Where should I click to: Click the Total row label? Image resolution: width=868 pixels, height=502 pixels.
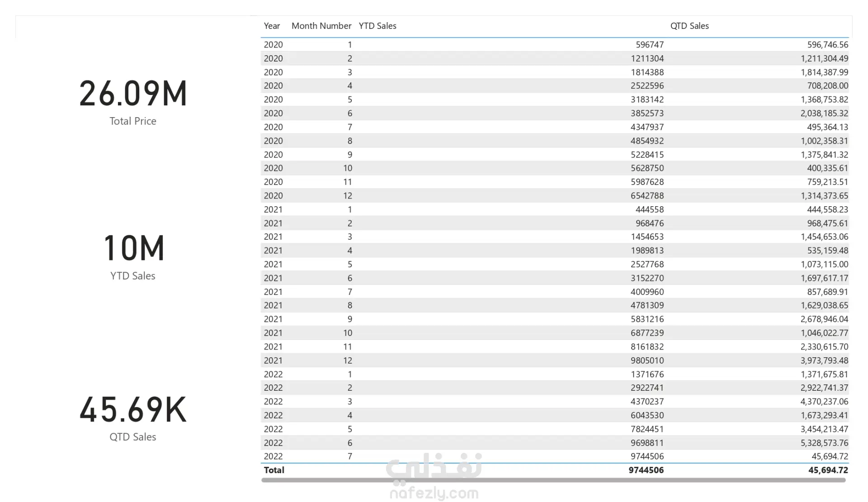coord(274,470)
